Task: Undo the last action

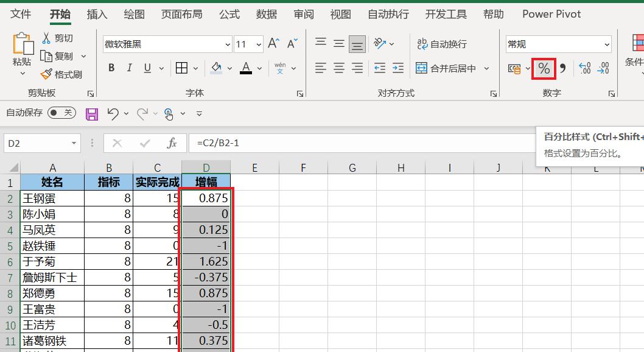Action: tap(113, 113)
